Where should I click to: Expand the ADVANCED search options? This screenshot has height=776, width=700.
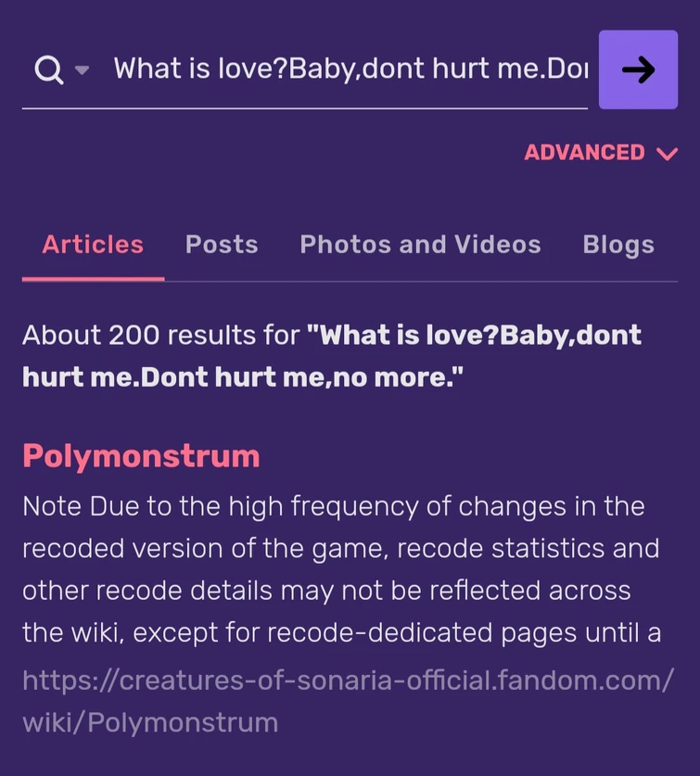click(584, 152)
